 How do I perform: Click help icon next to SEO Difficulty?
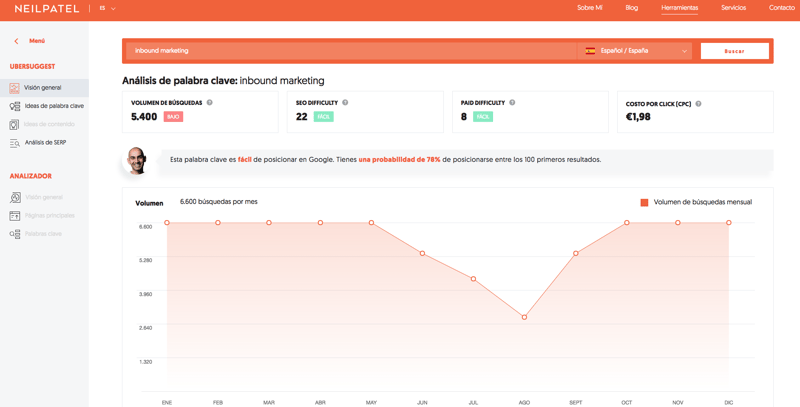point(345,103)
